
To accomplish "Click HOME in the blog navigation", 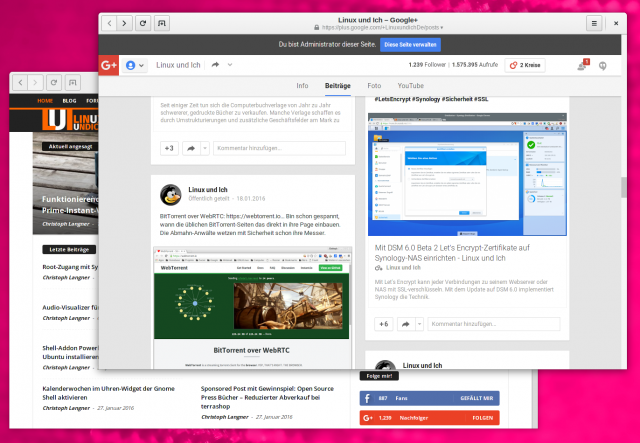I will [x=45, y=101].
